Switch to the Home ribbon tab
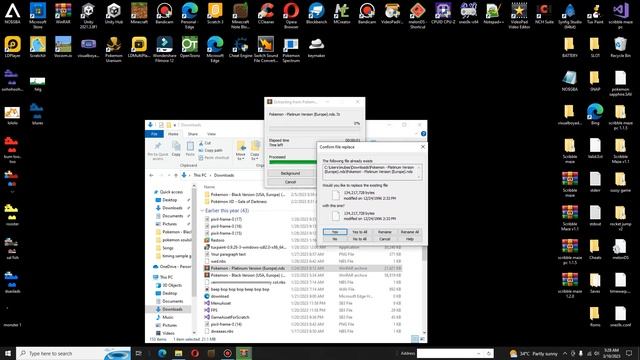 pos(173,134)
